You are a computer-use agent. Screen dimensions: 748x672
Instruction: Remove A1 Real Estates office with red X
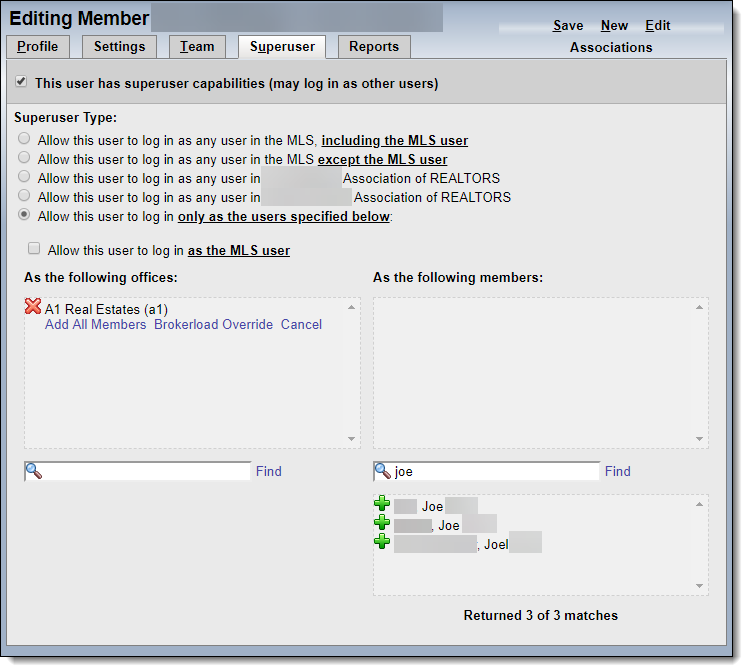(33, 306)
